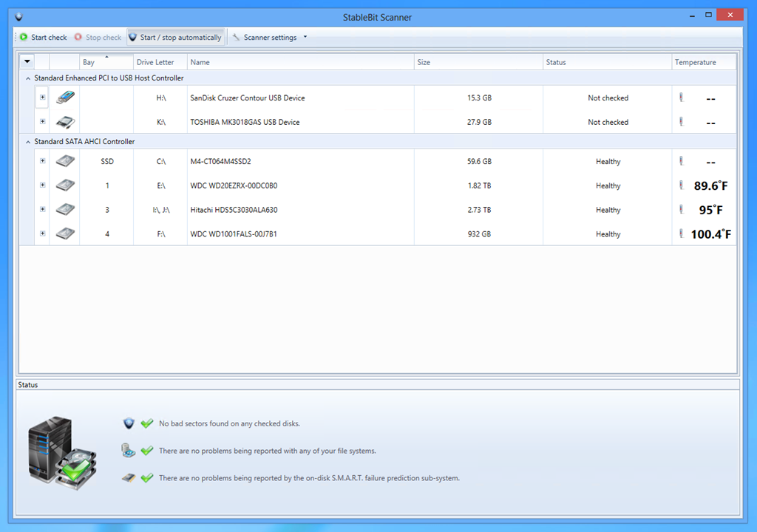Click the drive icon for bay 4
Viewport: 757px width, 532px height.
[x=65, y=233]
